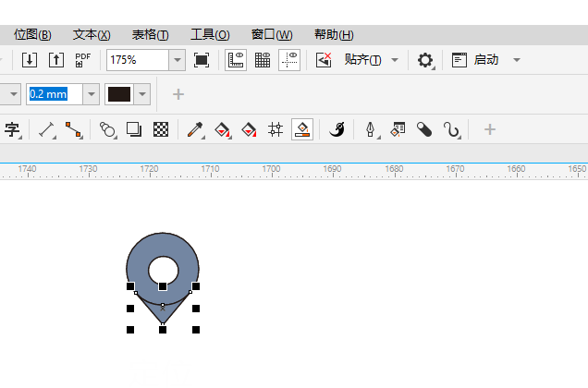Viewport: 588px width, 388px height.
Task: Expand the dropdown left of the width field
Action: 14,94
